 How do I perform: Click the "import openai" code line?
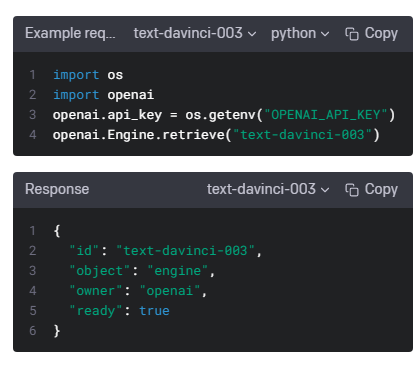pyautogui.click(x=103, y=95)
